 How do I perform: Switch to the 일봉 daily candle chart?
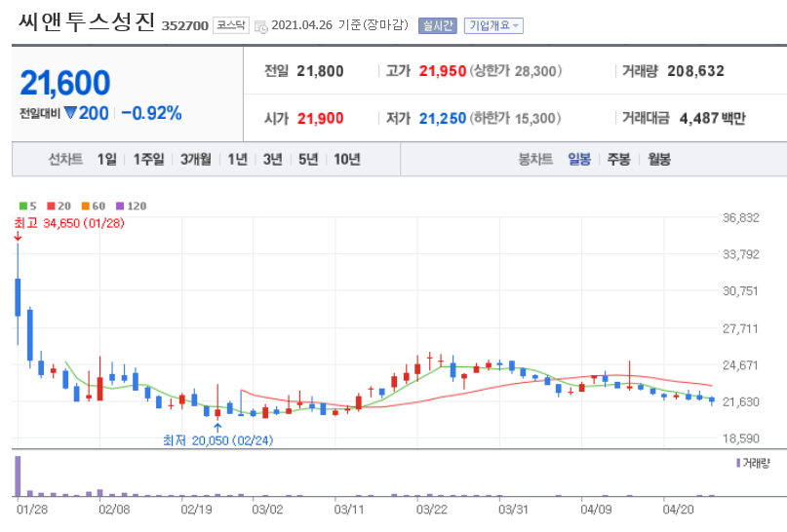click(579, 160)
